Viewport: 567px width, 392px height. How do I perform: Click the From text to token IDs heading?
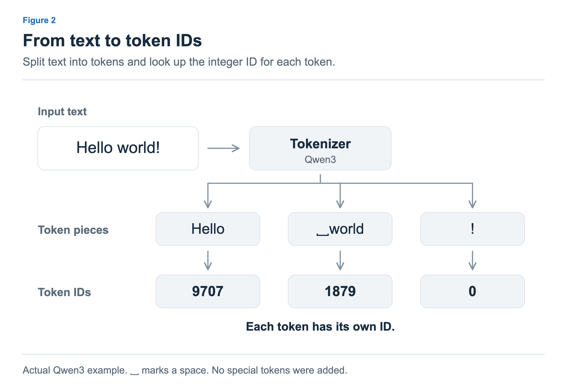pyautogui.click(x=112, y=41)
